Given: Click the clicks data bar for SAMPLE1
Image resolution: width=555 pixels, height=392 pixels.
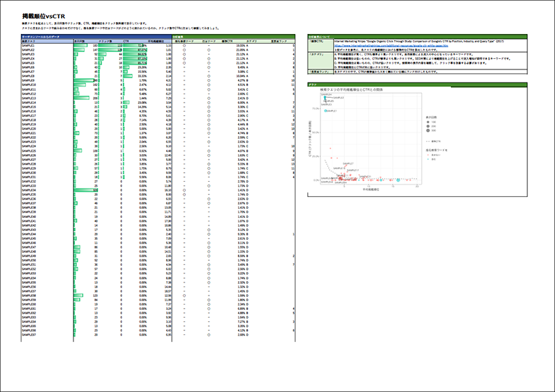Looking at the screenshot, I should (110, 46).
